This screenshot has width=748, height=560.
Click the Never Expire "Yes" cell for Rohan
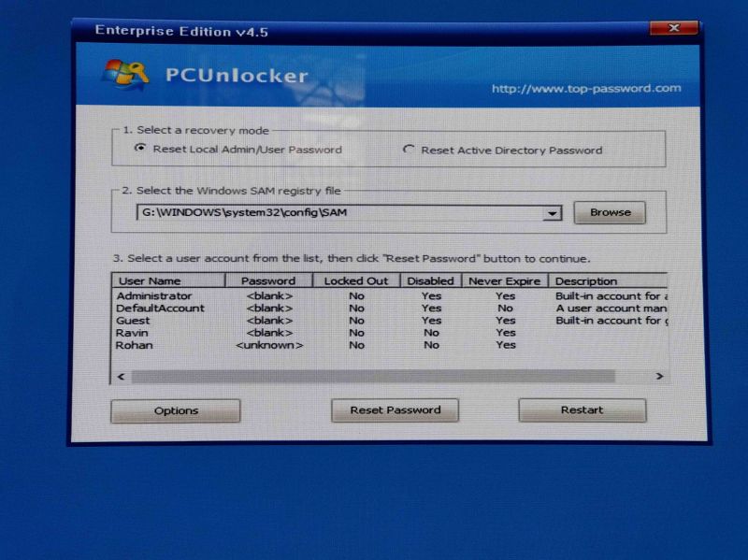coord(506,345)
